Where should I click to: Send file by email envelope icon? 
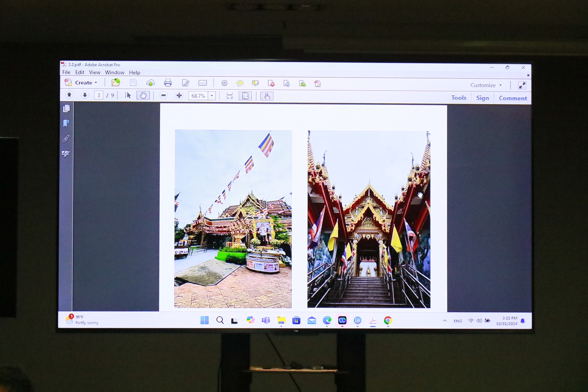203,83
